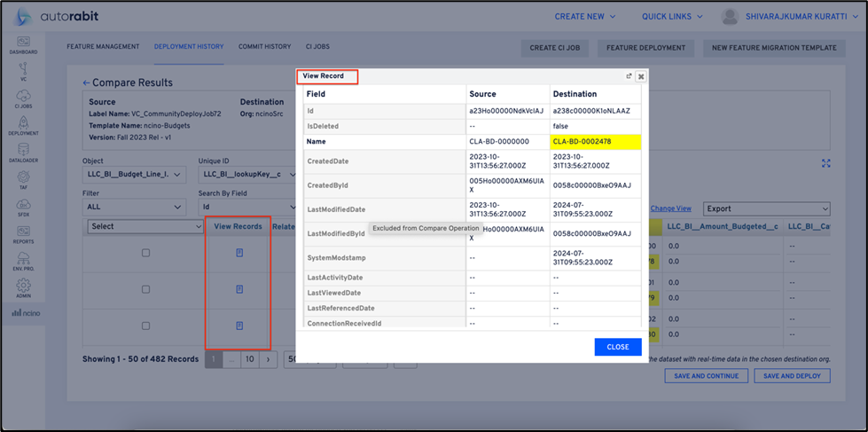
Task: Open Dataloader in the sidebar
Action: click(x=23, y=153)
